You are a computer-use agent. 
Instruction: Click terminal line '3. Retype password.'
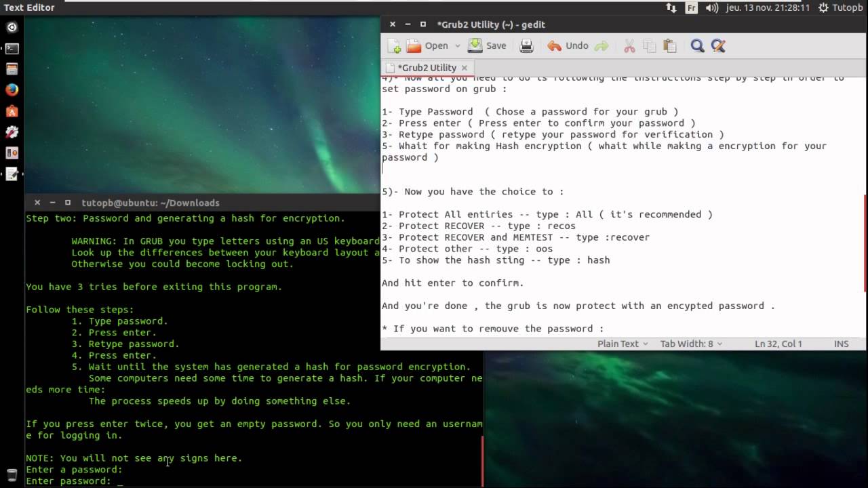click(125, 344)
